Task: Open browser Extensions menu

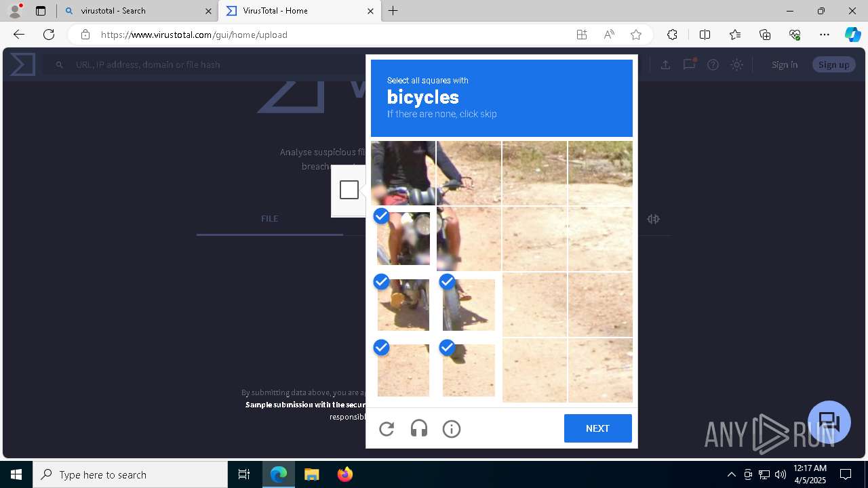Action: 672,35
